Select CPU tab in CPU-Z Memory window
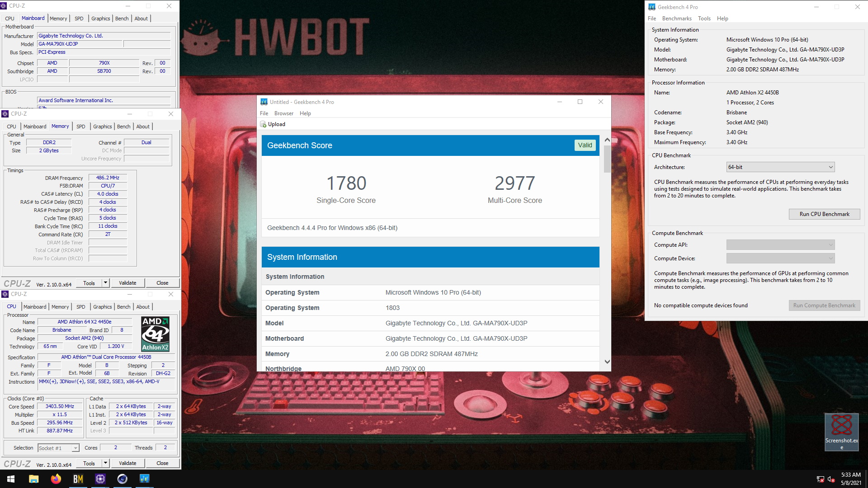868x488 pixels. click(x=12, y=127)
